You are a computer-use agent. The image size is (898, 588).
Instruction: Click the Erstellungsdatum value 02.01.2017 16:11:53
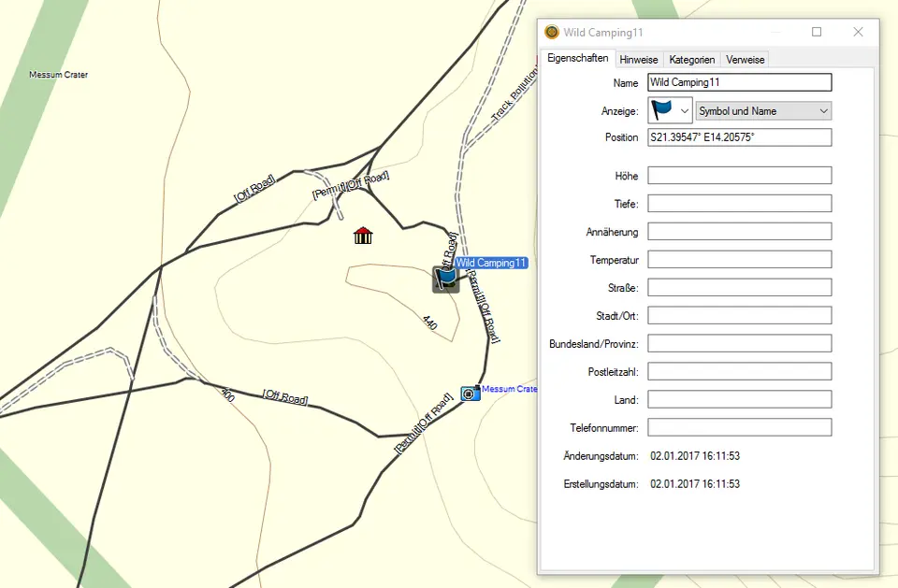[x=695, y=484]
